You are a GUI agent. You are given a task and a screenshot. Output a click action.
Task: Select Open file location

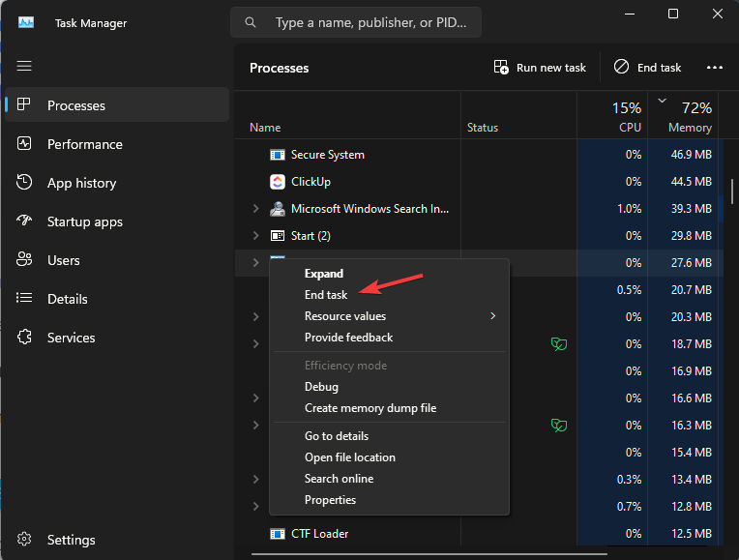(x=389, y=457)
